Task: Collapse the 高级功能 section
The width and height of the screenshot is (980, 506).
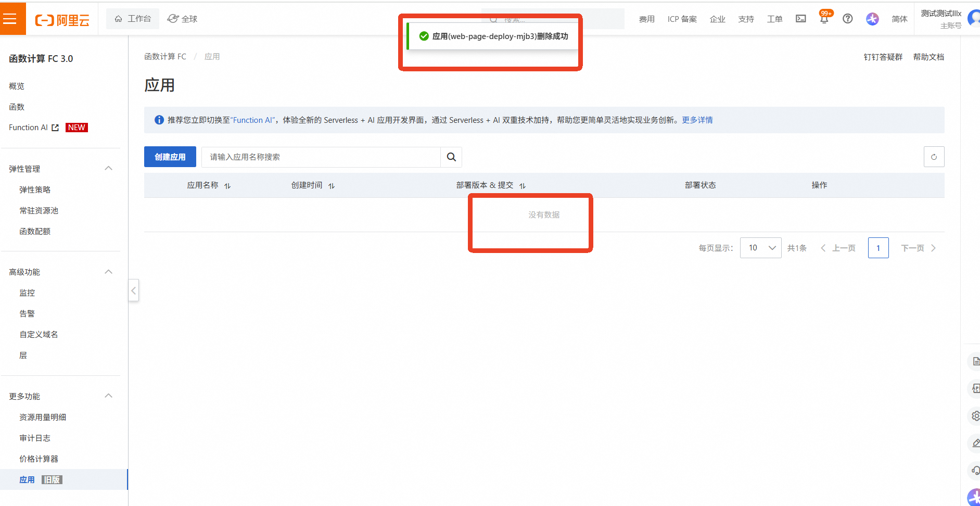Action: [x=108, y=272]
